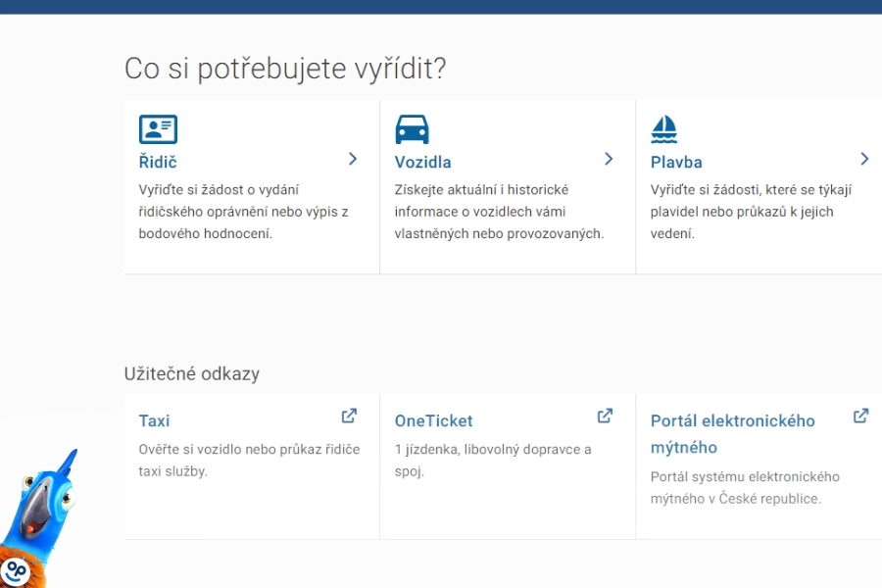Open the Plavba heading link
The image size is (882, 588).
676,163
